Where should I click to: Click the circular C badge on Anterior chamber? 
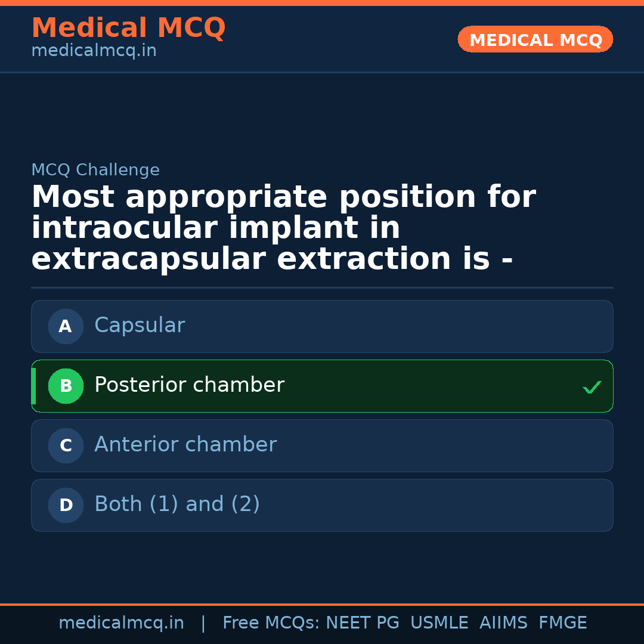66,445
